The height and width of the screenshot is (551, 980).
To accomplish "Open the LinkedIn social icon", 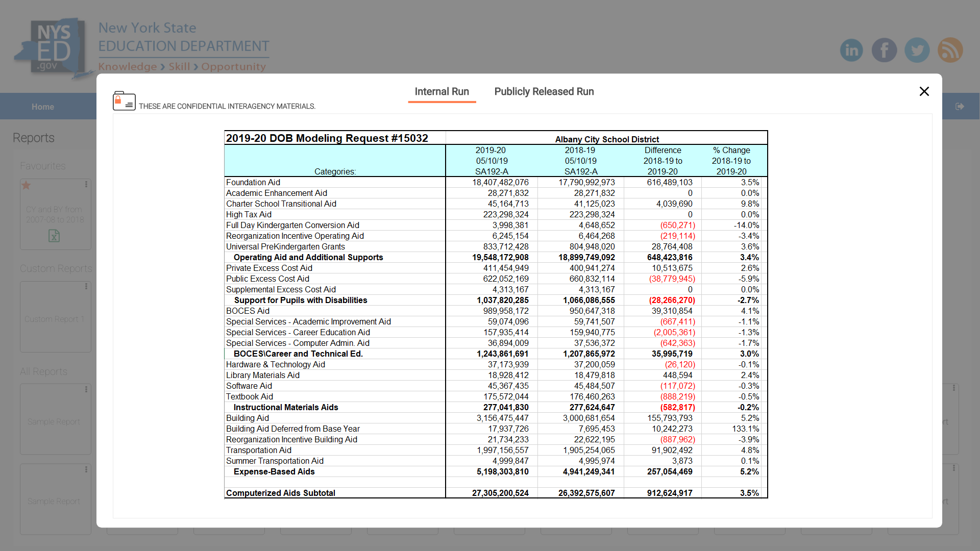I will click(851, 50).
